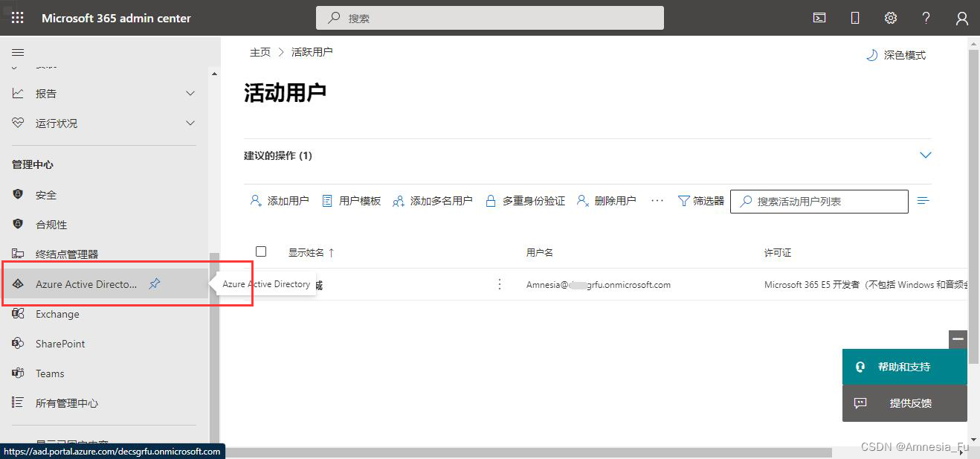Click the Microsoft 365 E5 开发者 license cell
Image resolution: width=980 pixels, height=459 pixels.
865,284
